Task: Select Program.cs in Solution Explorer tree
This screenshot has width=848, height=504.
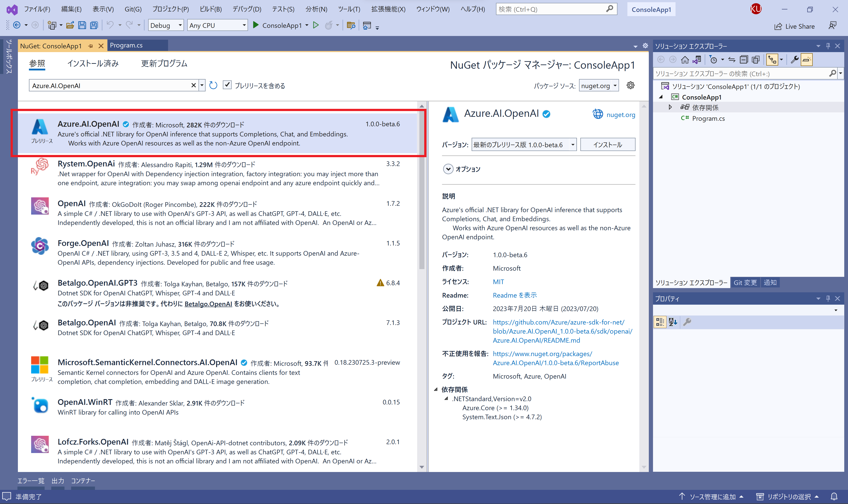Action: click(708, 118)
